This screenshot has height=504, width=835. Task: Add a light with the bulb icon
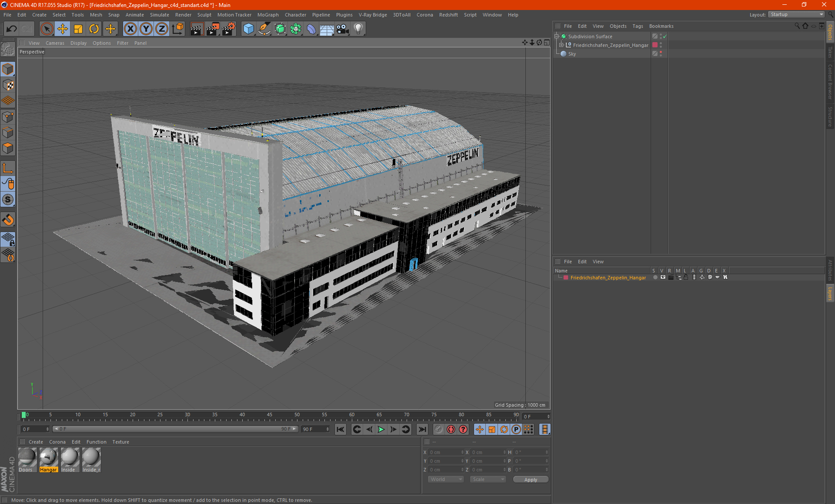pos(358,29)
